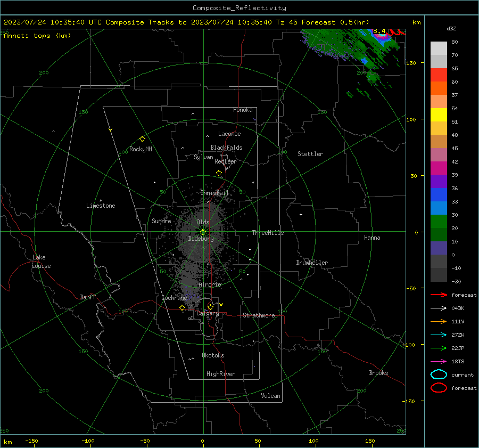The height and width of the screenshot is (448, 479).
Task: Click the Innisfail label
Action: 214,193
